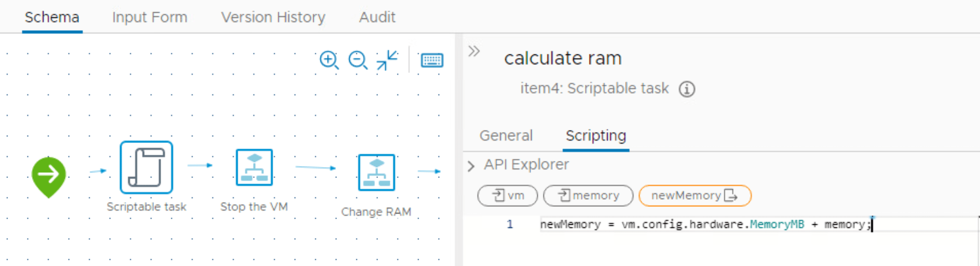Switch to the Schema tab
This screenshot has width=980, height=266.
52,18
